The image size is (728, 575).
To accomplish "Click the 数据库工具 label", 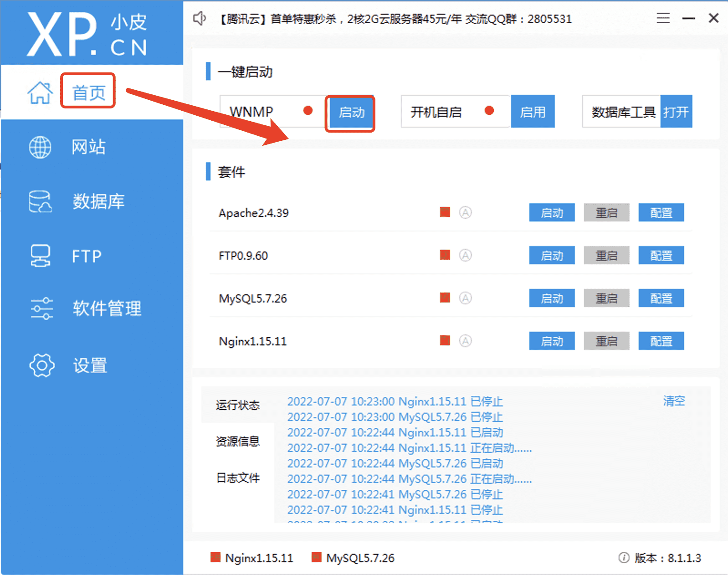I will (623, 112).
